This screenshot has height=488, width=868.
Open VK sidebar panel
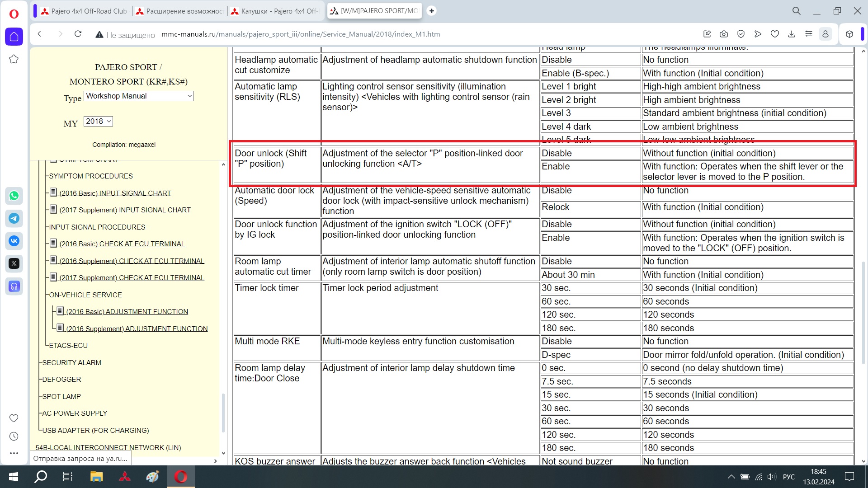coord(14,241)
